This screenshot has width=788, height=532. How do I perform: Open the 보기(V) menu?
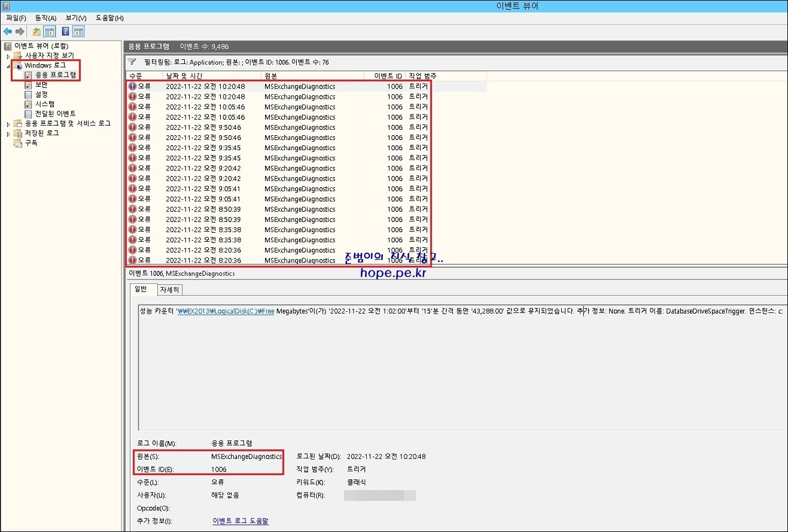(76, 18)
